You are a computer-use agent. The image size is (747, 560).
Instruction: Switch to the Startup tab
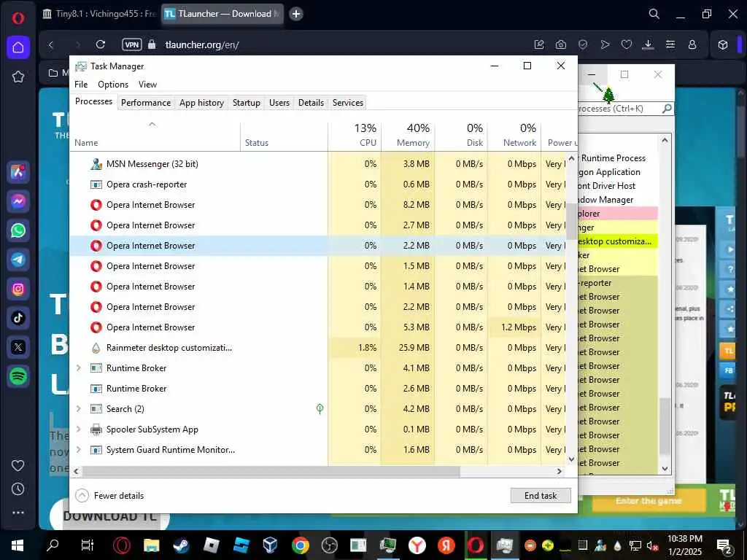coord(247,102)
